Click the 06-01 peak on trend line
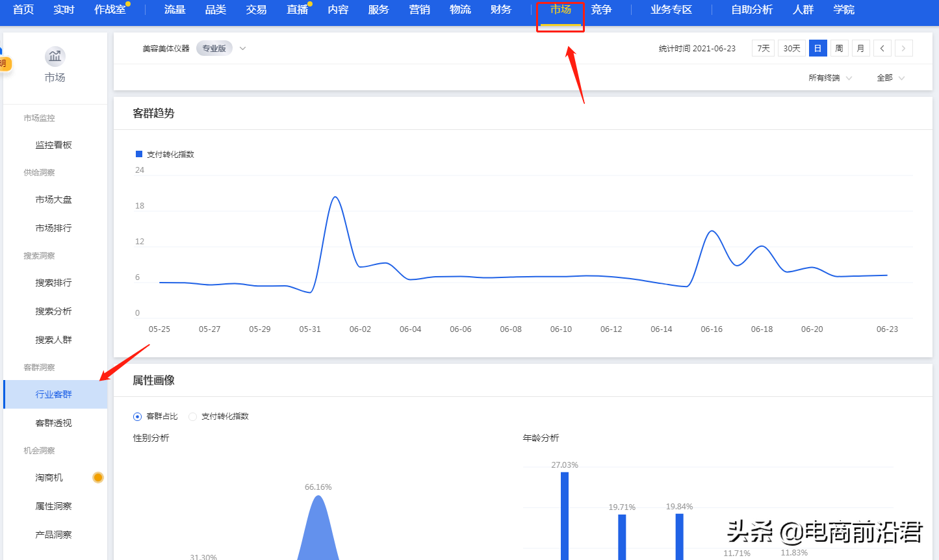Image resolution: width=939 pixels, height=560 pixels. 335,197
